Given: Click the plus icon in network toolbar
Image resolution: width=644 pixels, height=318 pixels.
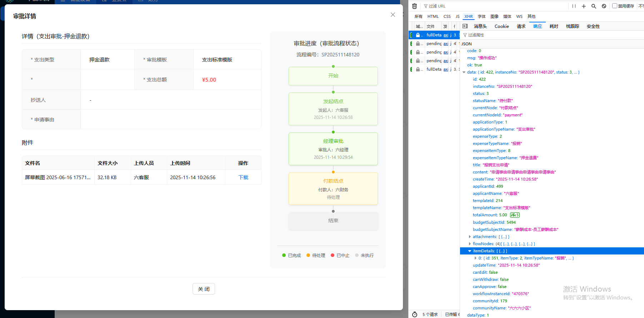Looking at the screenshot, I should pos(584,6).
